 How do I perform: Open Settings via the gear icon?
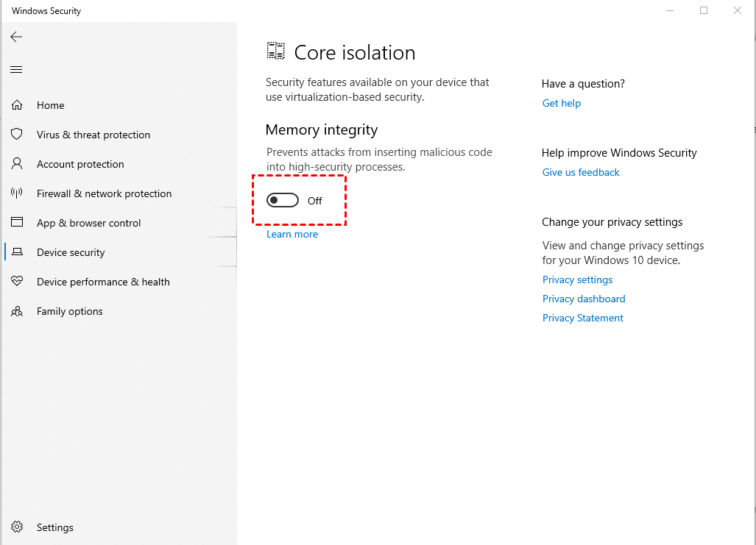point(17,527)
